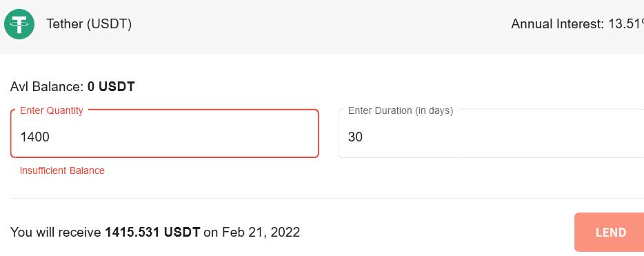The width and height of the screenshot is (644, 256).
Task: Click the empty area of the quantity box
Action: (x=185, y=137)
